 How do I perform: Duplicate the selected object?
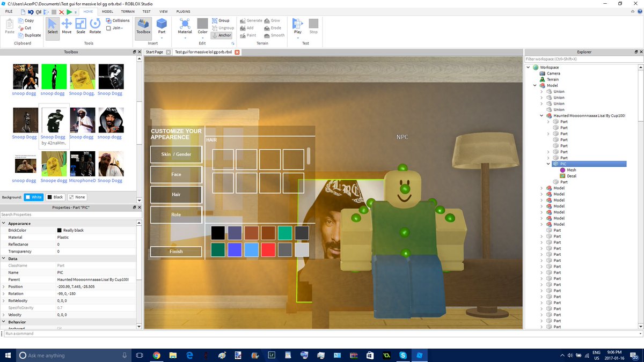(x=29, y=35)
